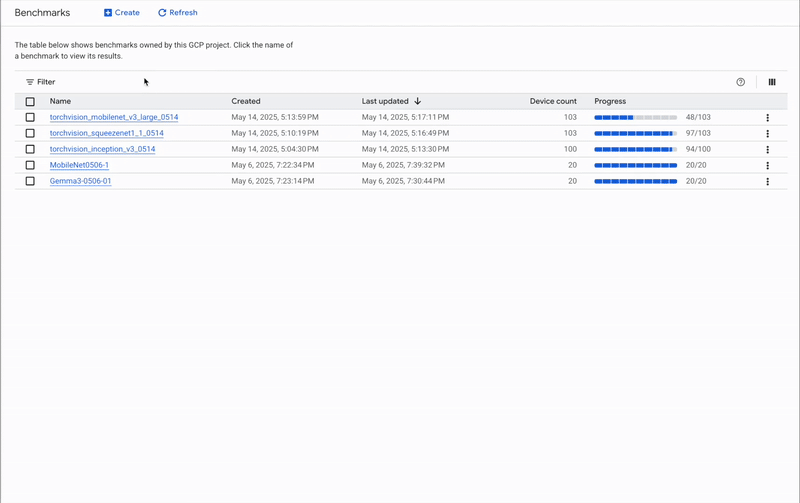Screen dimensions: 800x503
Task: Open actions menu for MobileNet0506-1 row
Action: [768, 166]
